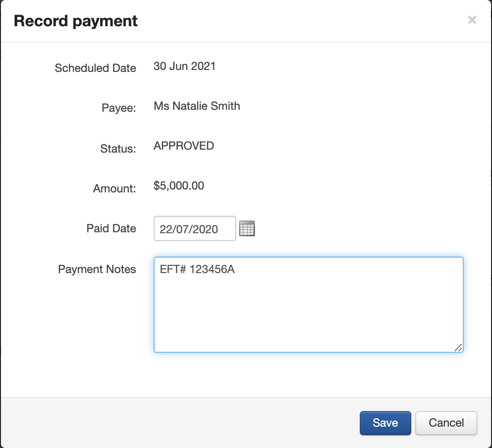The image size is (492, 448).
Task: Click the Payee label
Action: (x=119, y=108)
